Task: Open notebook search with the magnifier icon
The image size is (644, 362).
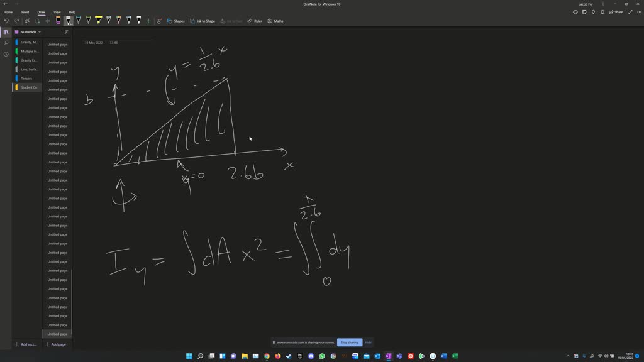Action: 6,43
